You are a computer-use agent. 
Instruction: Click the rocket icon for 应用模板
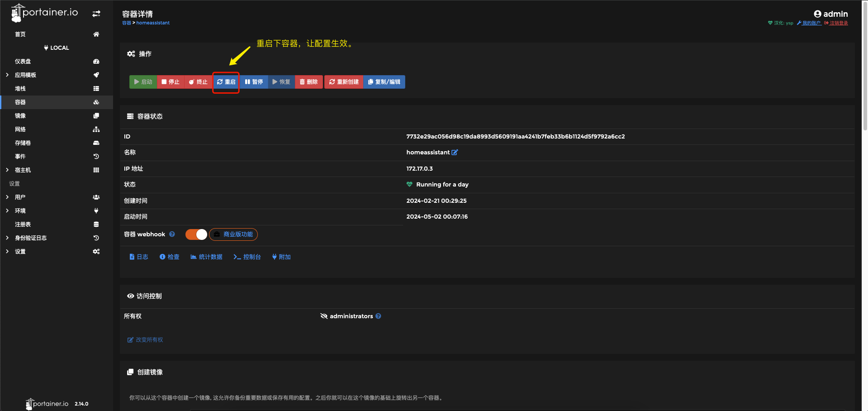(x=96, y=75)
